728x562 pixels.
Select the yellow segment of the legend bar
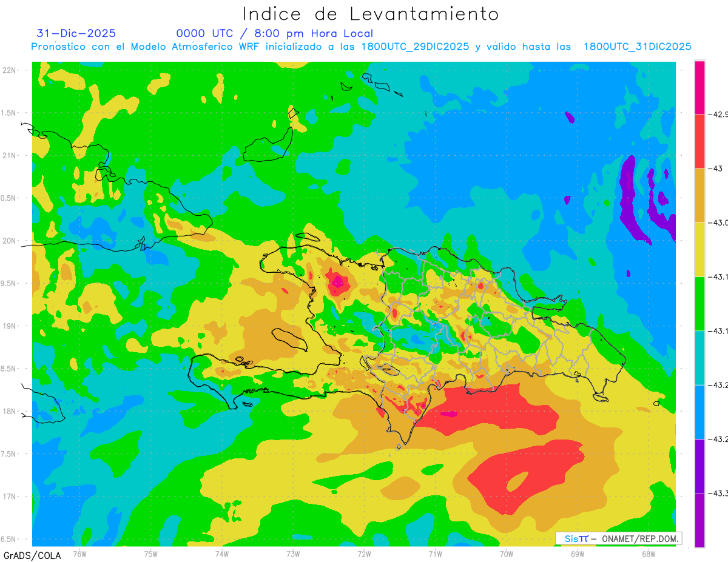click(699, 249)
